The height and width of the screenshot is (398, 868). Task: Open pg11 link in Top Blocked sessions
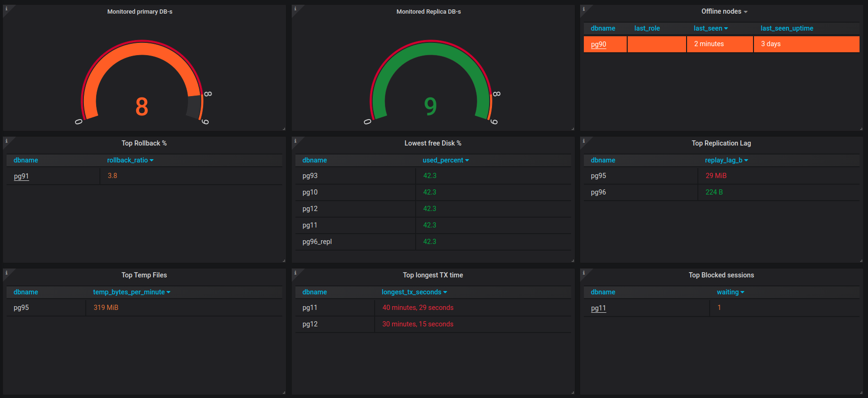[598, 308]
